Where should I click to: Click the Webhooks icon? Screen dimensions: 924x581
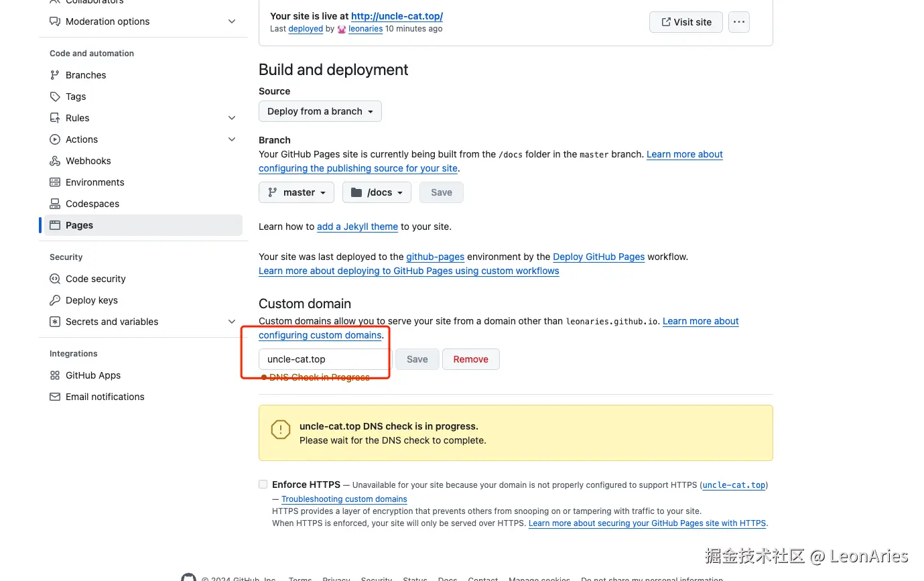pyautogui.click(x=55, y=161)
